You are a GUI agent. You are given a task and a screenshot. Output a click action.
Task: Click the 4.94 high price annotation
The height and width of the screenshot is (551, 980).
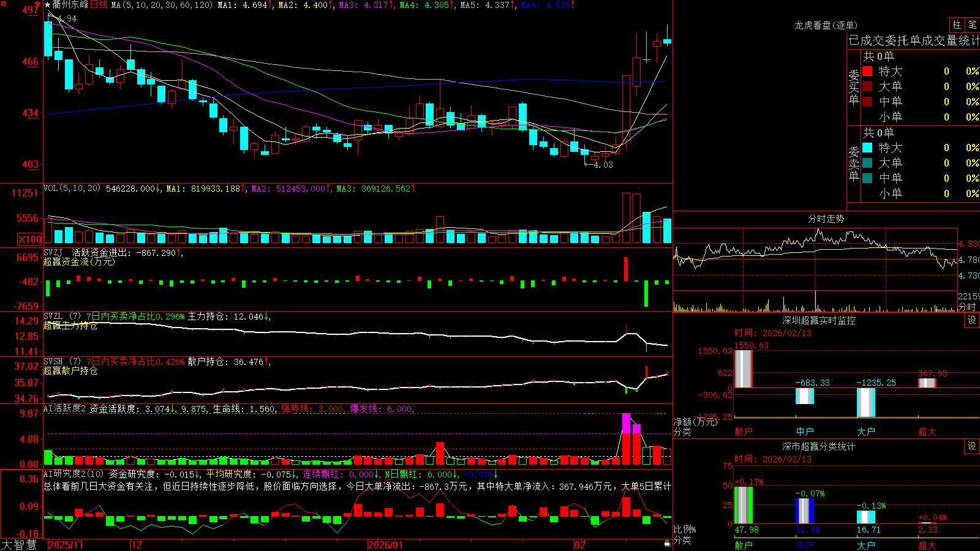pos(66,18)
